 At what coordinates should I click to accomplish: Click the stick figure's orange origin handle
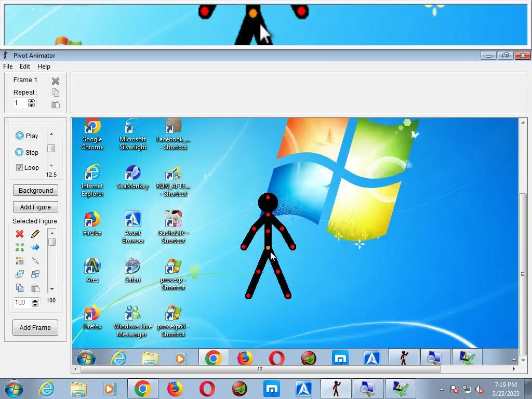point(268,248)
